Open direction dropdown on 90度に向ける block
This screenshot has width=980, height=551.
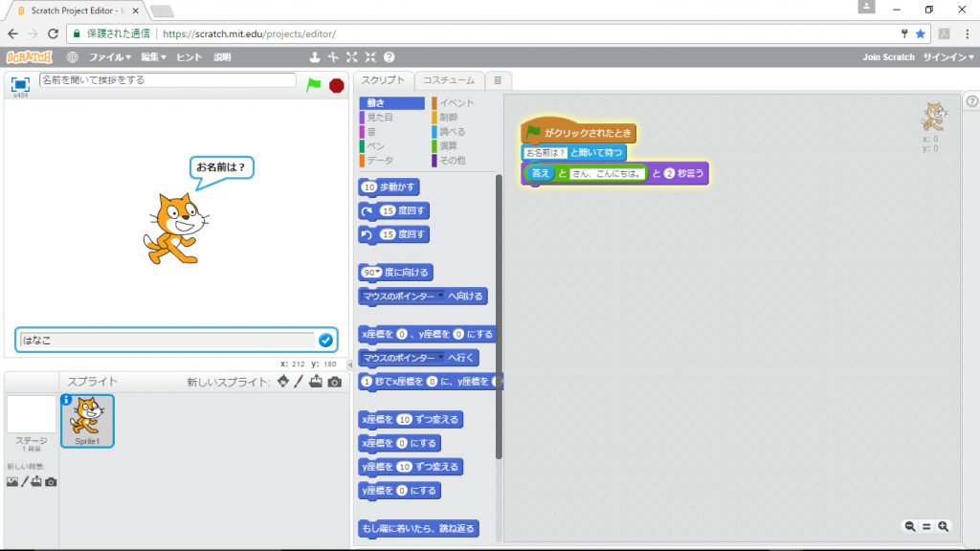point(377,273)
